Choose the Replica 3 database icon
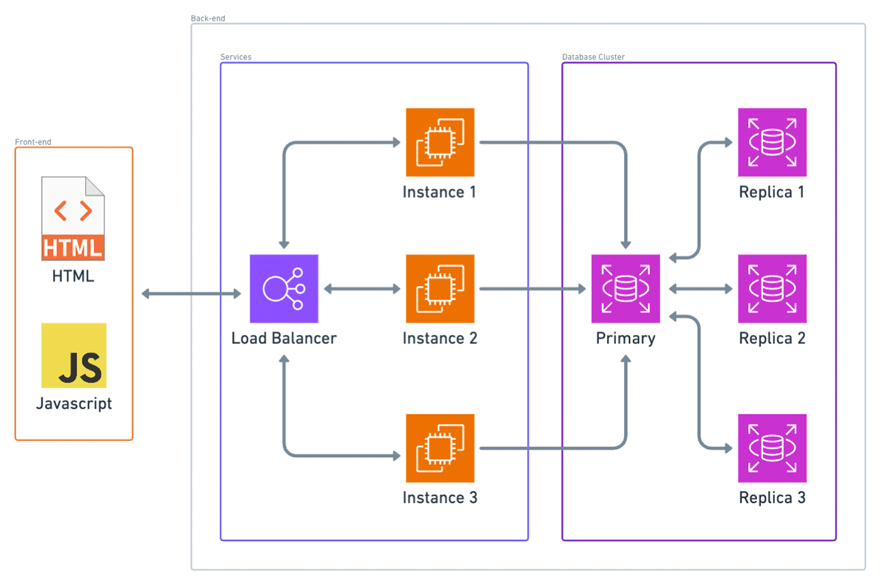This screenshot has width=882, height=588. tap(772, 448)
